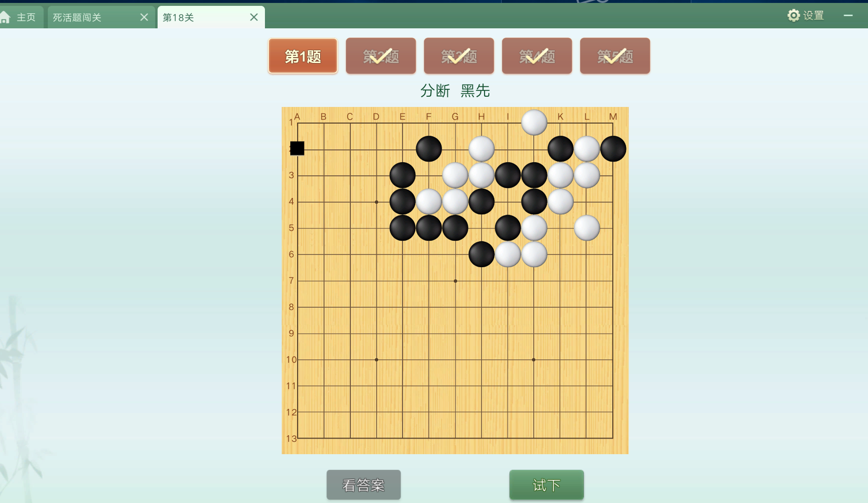Click the black stone at H6
Viewport: 868px width, 503px height.
coord(482,254)
